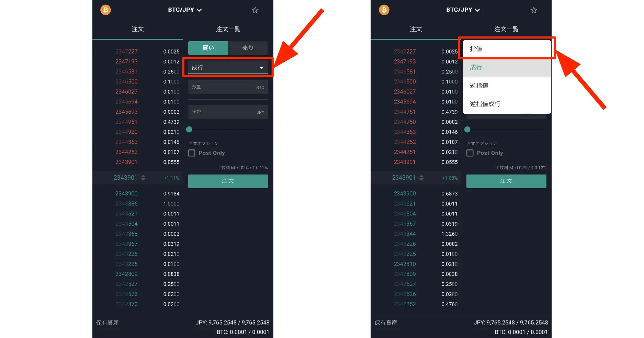
Task: Expand BTC/JPY pair selector in right screen
Action: tap(463, 10)
